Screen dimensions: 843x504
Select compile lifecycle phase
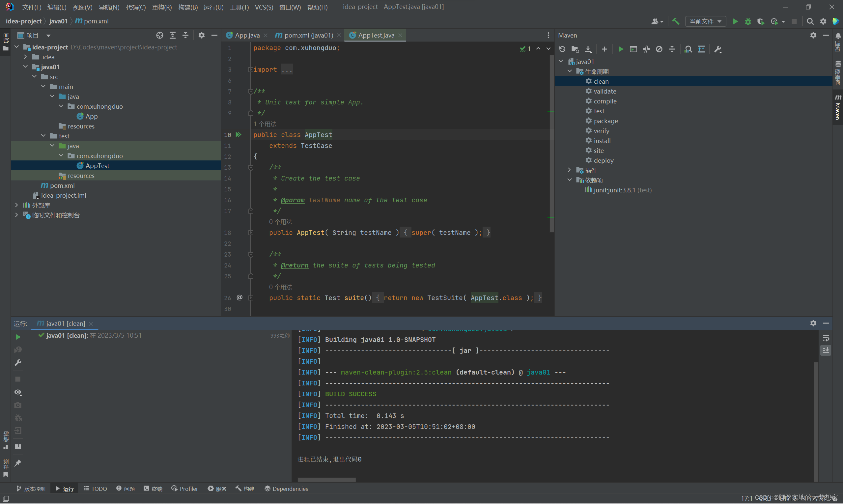[605, 101]
